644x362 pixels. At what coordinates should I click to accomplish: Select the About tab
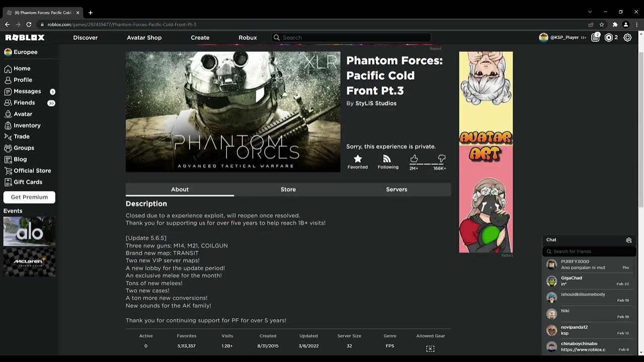tap(180, 190)
